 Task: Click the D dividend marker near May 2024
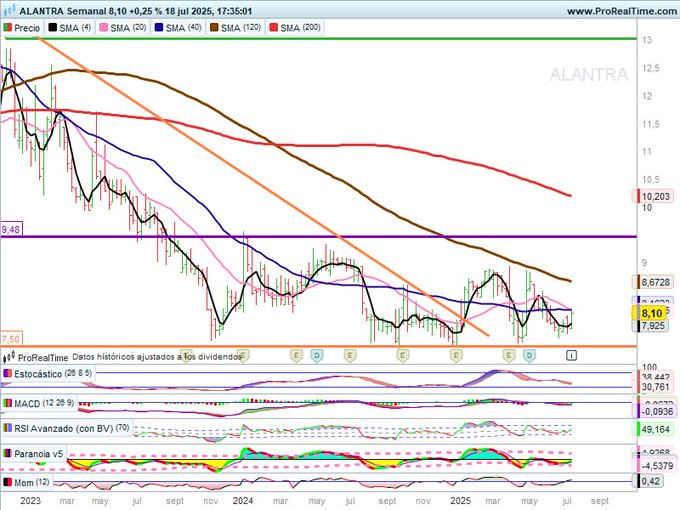click(317, 356)
